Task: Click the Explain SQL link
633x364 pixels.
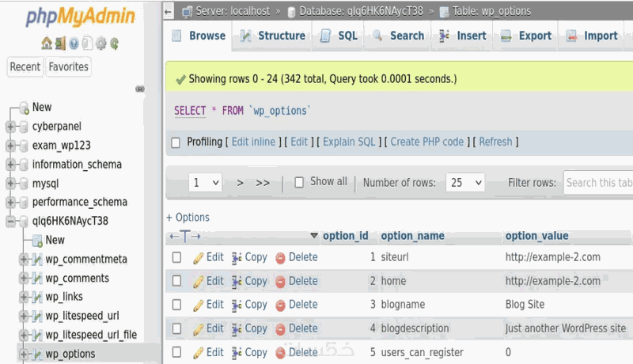Action: click(349, 142)
